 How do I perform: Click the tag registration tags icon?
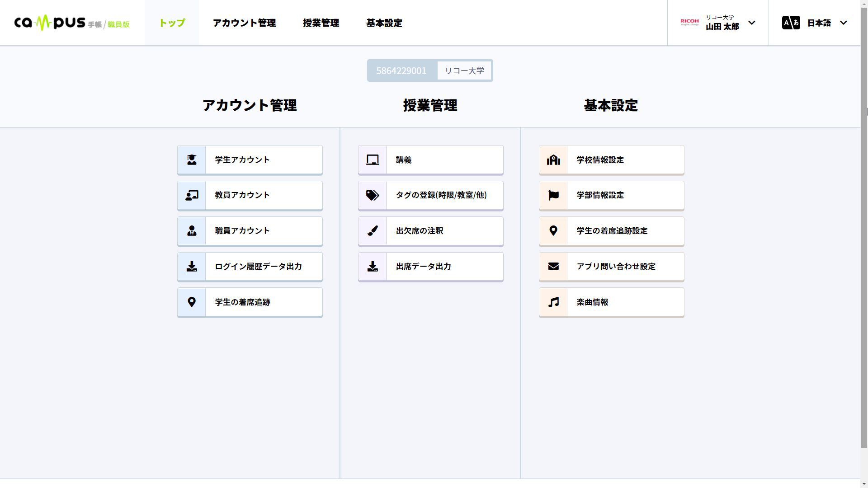click(373, 195)
